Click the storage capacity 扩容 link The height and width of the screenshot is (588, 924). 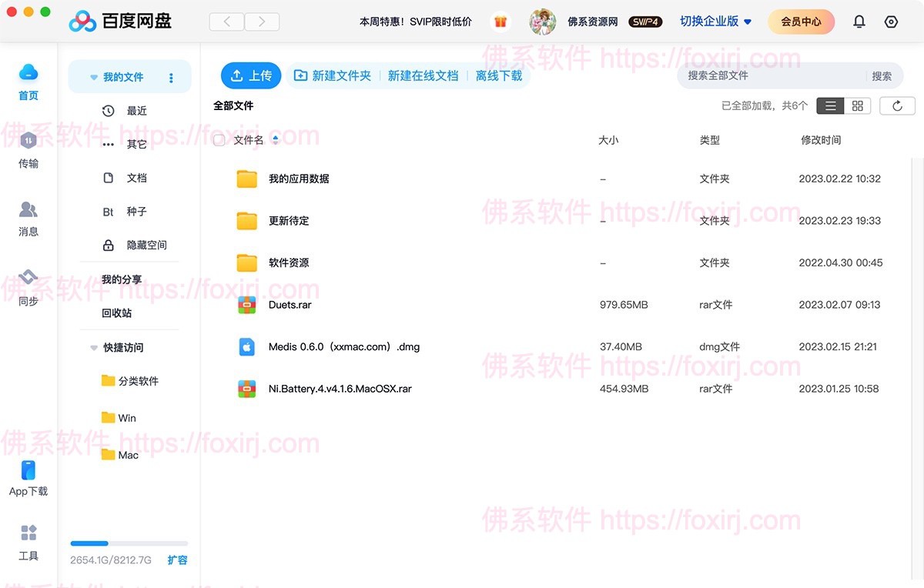(x=177, y=560)
